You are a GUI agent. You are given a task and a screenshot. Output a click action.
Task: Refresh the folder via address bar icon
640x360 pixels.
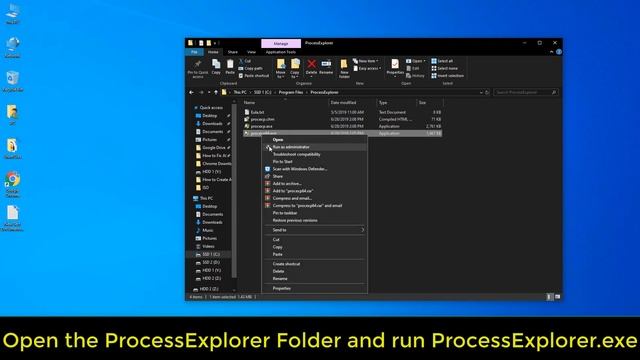487,93
